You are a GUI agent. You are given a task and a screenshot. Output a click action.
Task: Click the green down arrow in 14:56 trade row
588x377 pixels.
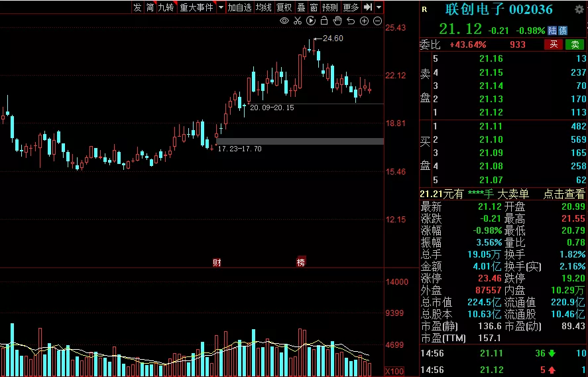[552, 353]
